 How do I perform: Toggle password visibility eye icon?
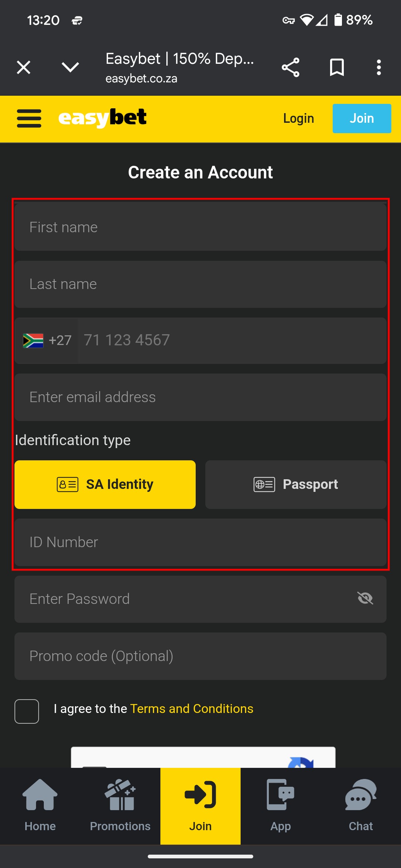coord(365,598)
